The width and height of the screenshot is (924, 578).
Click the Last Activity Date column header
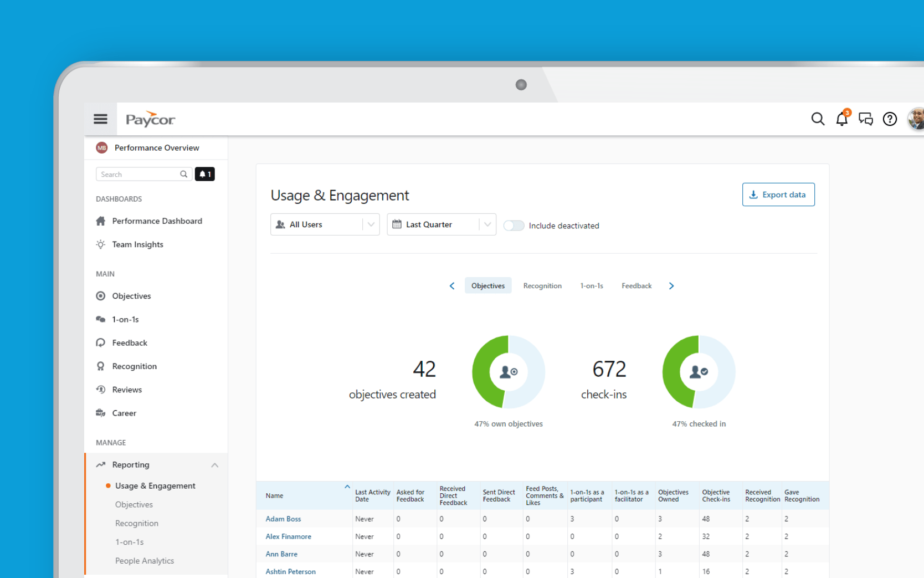(372, 495)
